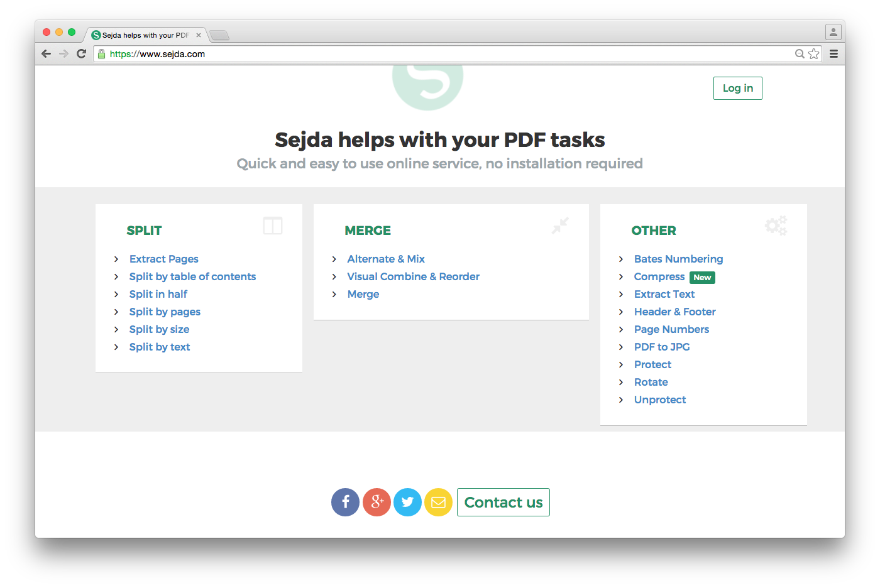
Task: Click the Google Plus icon
Action: coord(377,502)
